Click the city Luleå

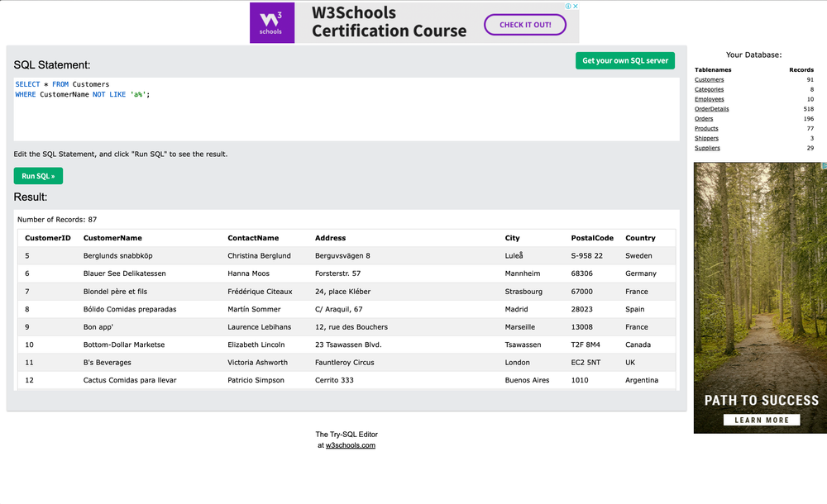(x=514, y=255)
